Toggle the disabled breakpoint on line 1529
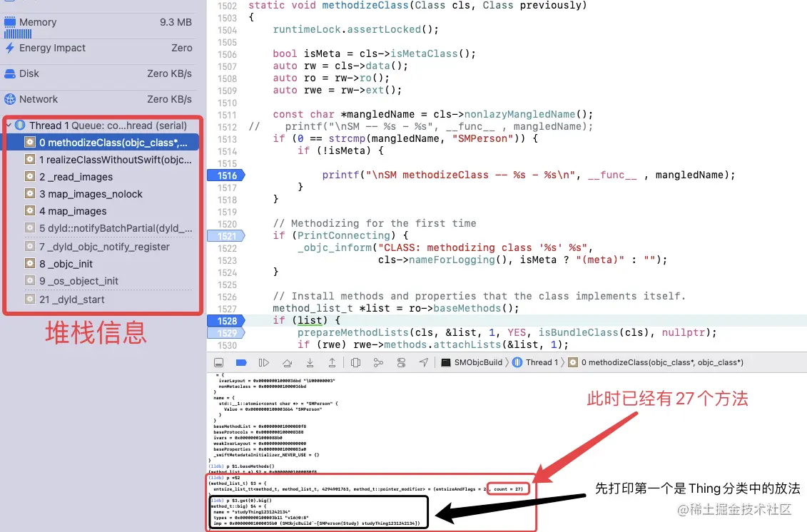The height and width of the screenshot is (532, 807). 226,333
